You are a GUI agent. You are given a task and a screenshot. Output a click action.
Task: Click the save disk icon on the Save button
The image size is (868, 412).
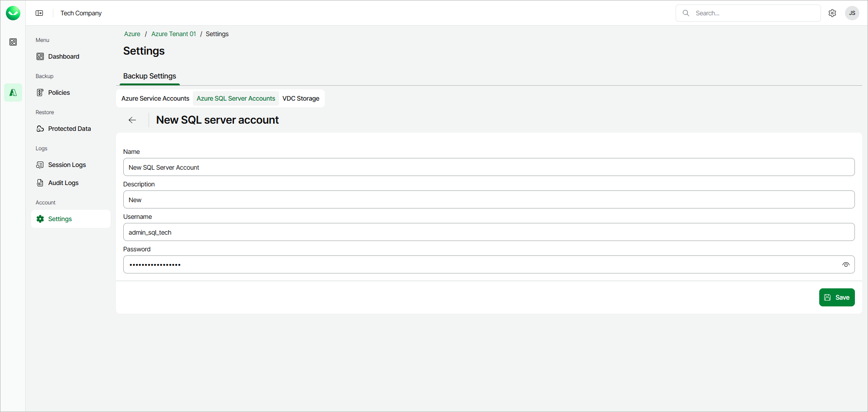pyautogui.click(x=827, y=297)
